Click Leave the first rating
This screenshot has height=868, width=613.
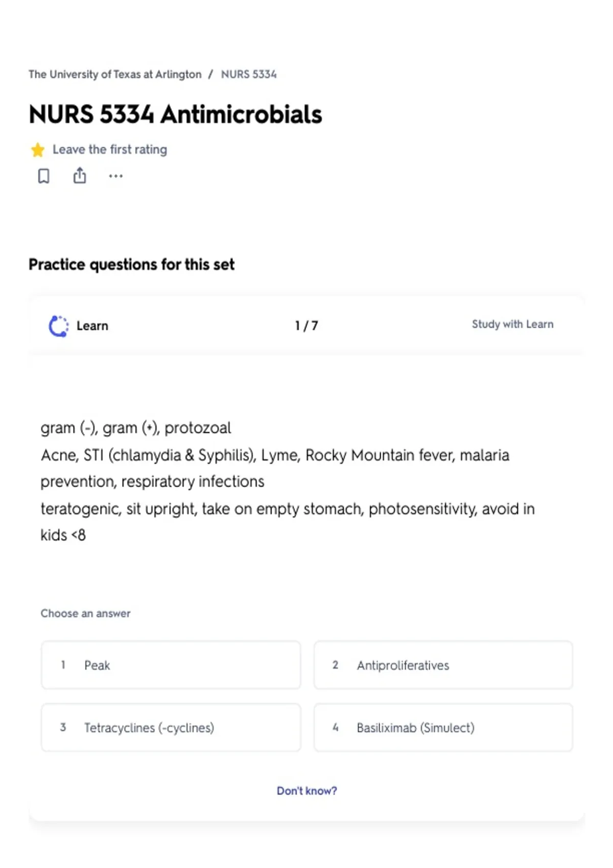click(110, 150)
